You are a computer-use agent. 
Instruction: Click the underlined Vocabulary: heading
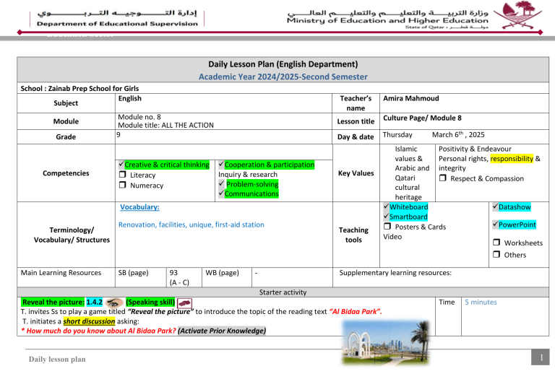[138, 207]
